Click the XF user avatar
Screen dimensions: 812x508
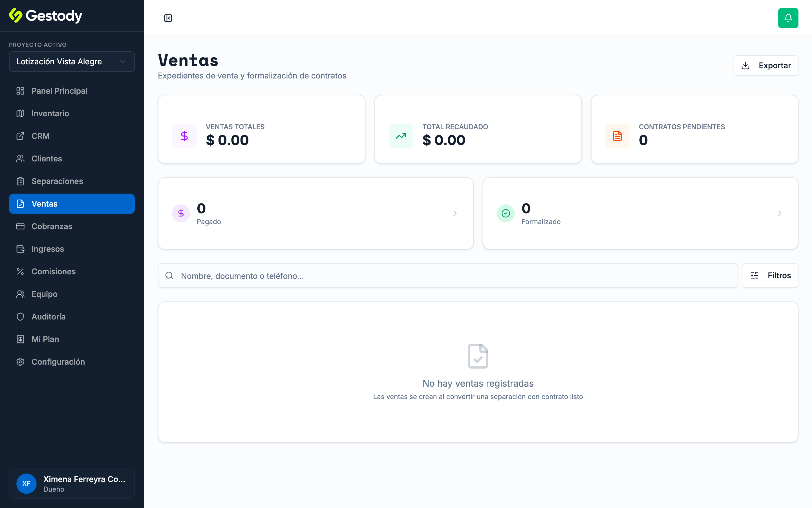pos(27,483)
